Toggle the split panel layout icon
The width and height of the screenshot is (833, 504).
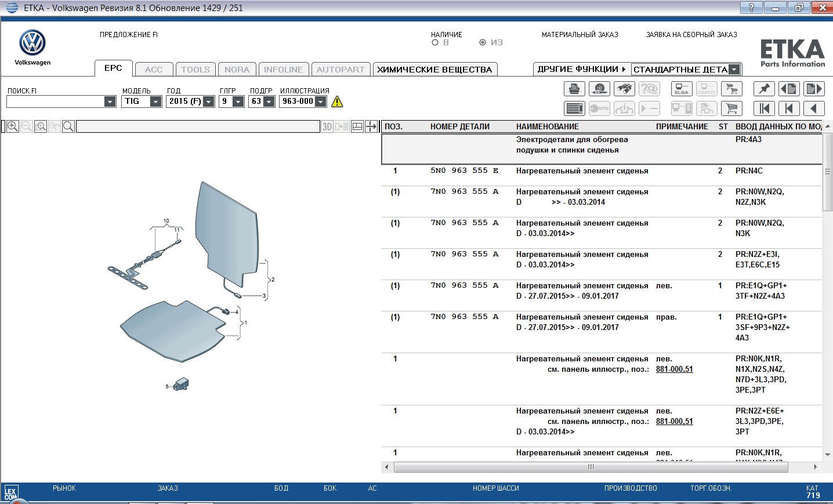pyautogui.click(x=357, y=126)
